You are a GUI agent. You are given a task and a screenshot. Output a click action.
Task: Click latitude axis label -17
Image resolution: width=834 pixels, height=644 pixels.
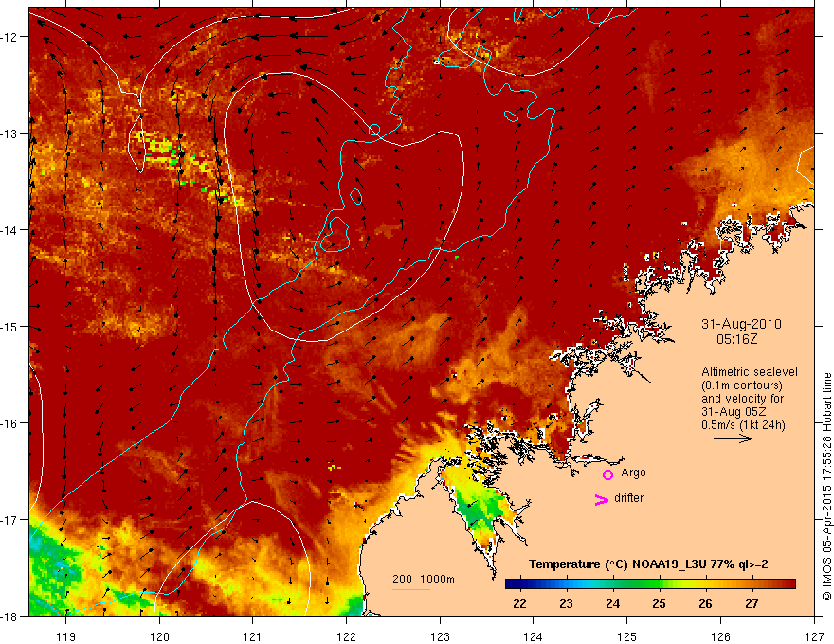pyautogui.click(x=9, y=520)
